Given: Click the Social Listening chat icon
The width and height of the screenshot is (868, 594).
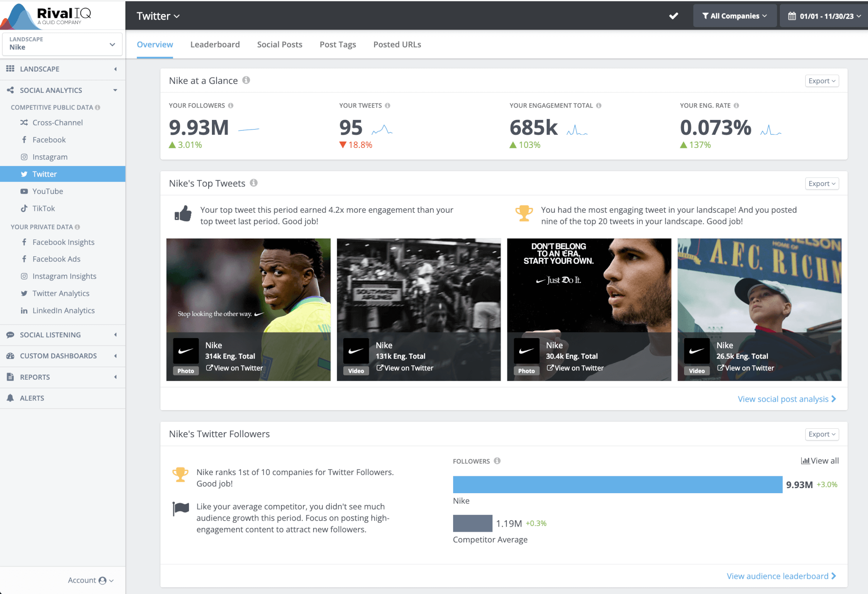Looking at the screenshot, I should point(11,335).
